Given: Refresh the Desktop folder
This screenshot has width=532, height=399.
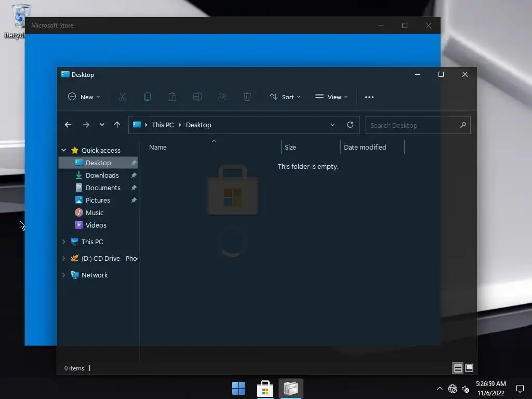Looking at the screenshot, I should (350, 125).
